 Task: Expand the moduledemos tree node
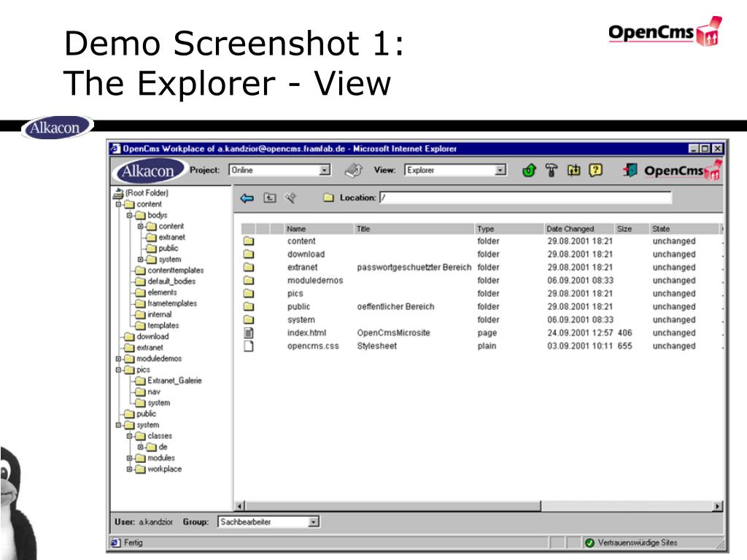point(118,359)
